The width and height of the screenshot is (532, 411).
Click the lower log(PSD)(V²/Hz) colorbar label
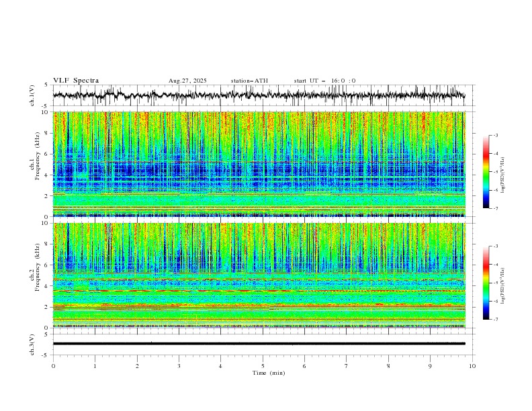(502, 285)
